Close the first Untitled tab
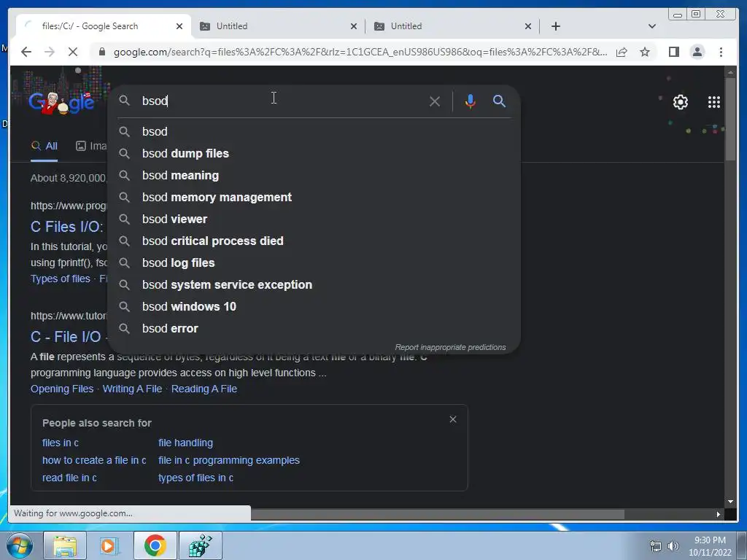The width and height of the screenshot is (747, 560). point(354,26)
